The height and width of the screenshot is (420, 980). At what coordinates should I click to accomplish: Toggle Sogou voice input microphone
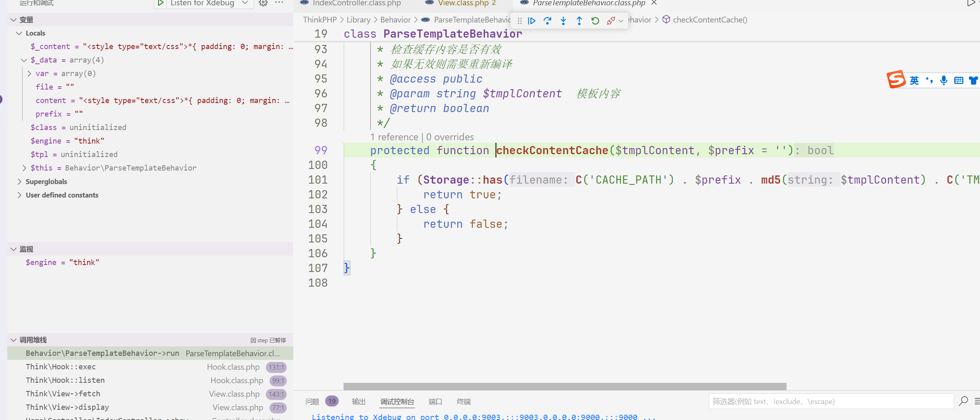944,81
